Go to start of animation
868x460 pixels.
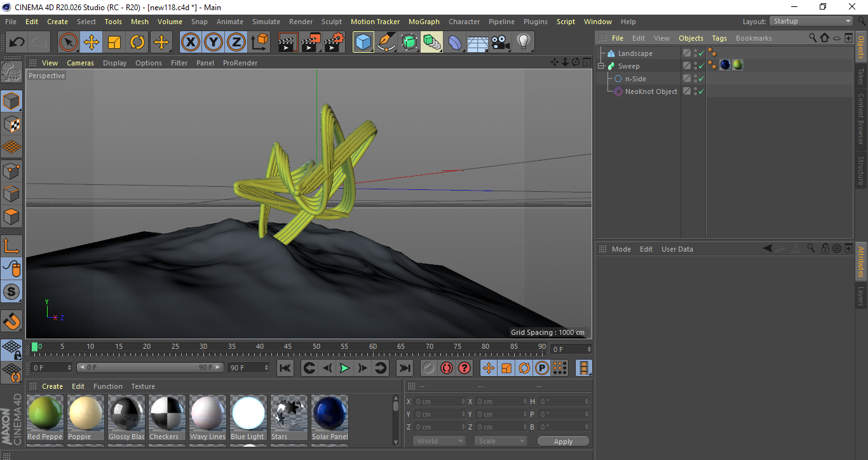[285, 367]
